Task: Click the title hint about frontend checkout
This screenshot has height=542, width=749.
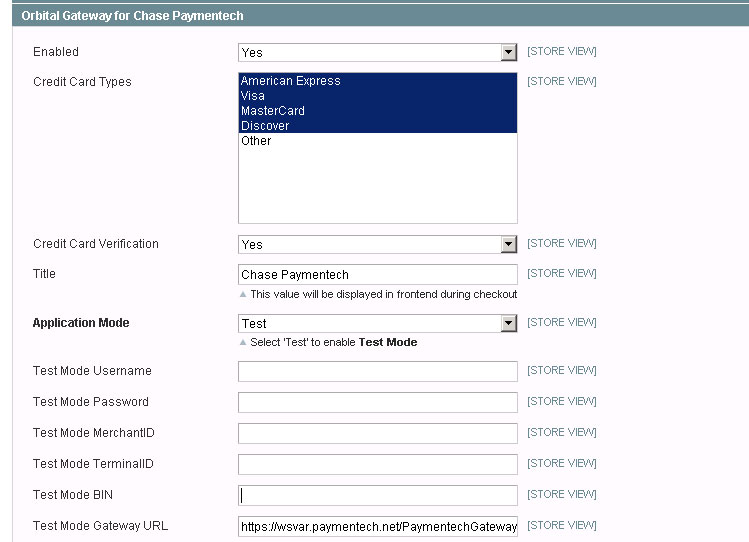Action: coord(384,294)
